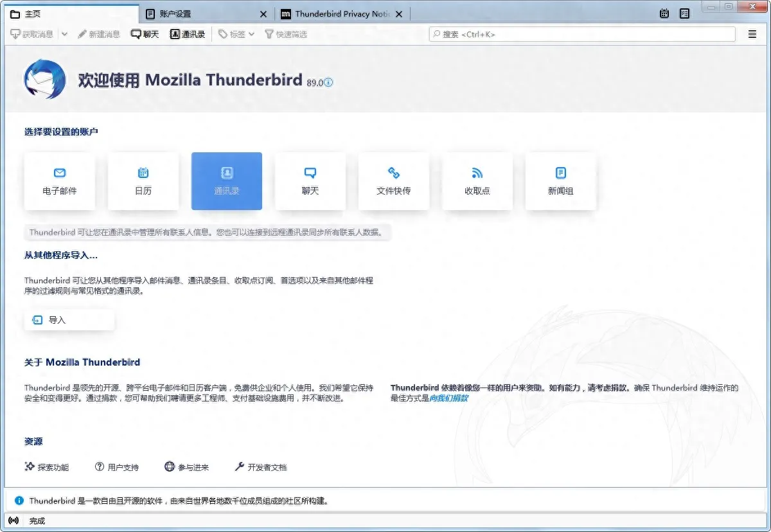
Task: Open the 开发者文档 link
Action: coord(261,467)
